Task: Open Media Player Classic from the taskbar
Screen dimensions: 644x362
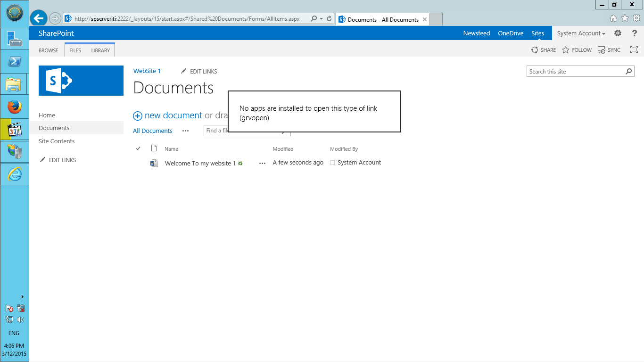Action: point(15,129)
